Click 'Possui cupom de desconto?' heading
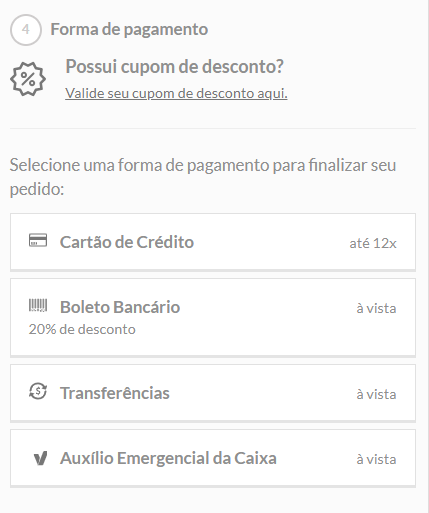 [x=174, y=66]
